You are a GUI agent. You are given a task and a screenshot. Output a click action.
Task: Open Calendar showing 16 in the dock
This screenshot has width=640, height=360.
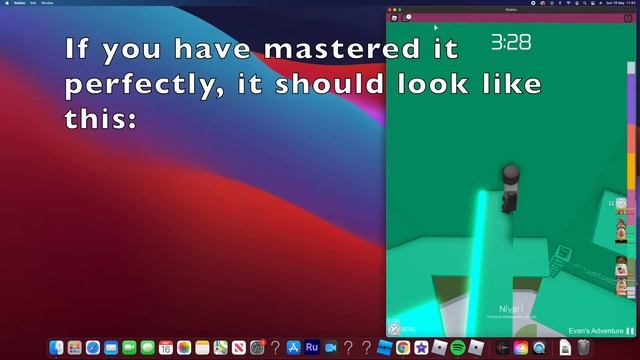[x=166, y=348]
